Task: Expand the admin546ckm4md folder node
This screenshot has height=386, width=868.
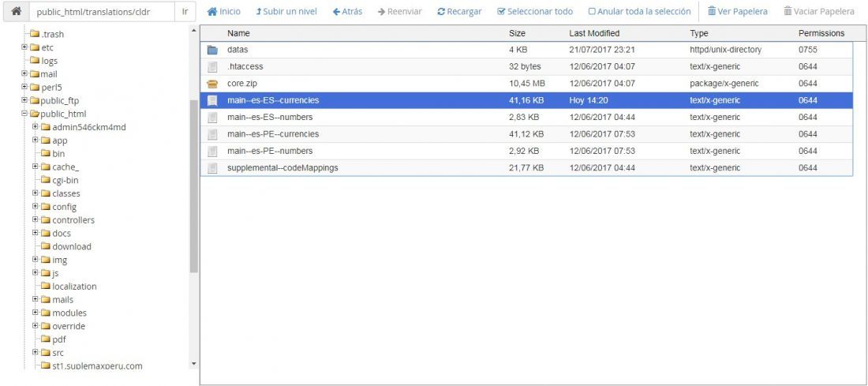Action: (36, 127)
